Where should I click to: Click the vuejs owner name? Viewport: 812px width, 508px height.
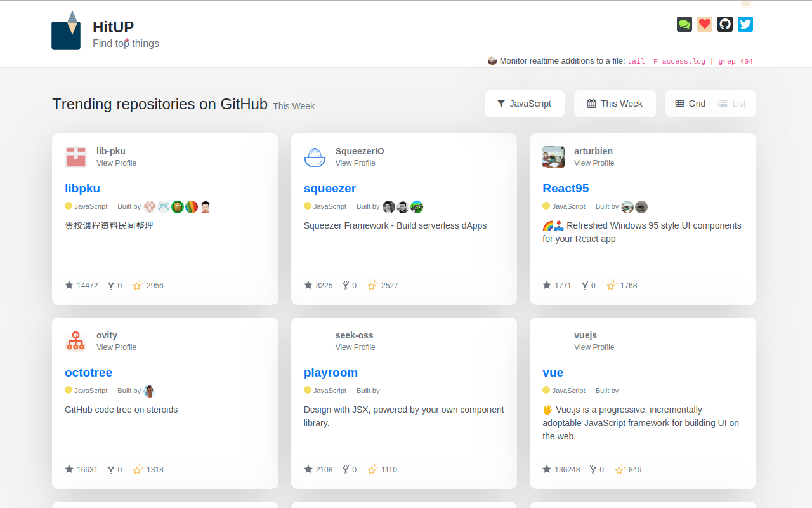click(x=586, y=335)
